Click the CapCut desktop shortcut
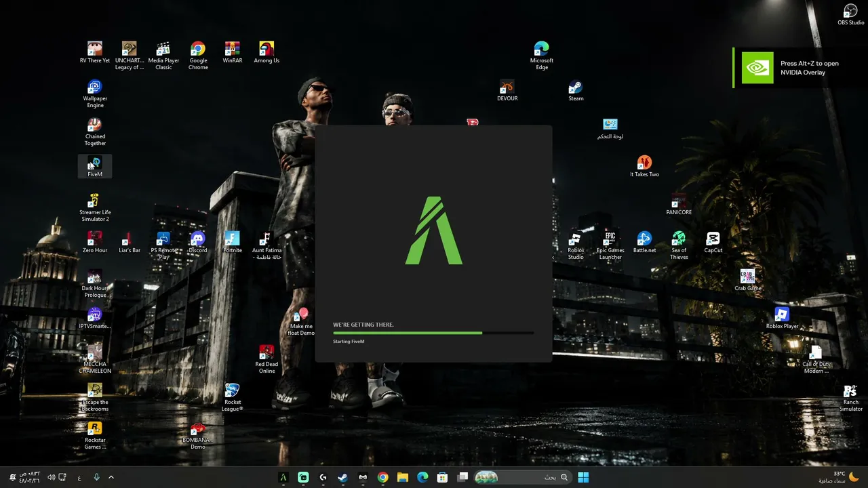868x488 pixels. (713, 242)
